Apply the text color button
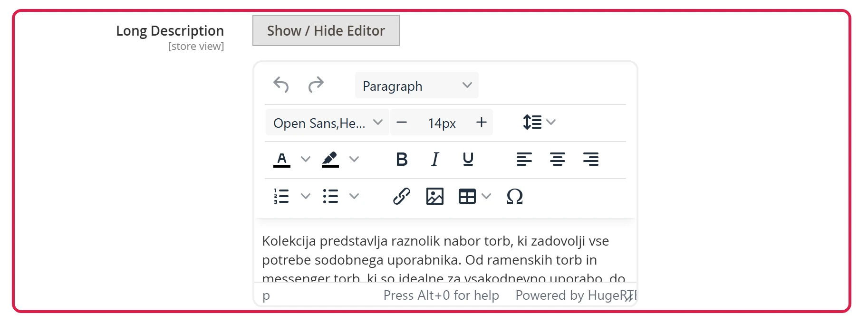The height and width of the screenshot is (323, 868). pyautogui.click(x=282, y=159)
